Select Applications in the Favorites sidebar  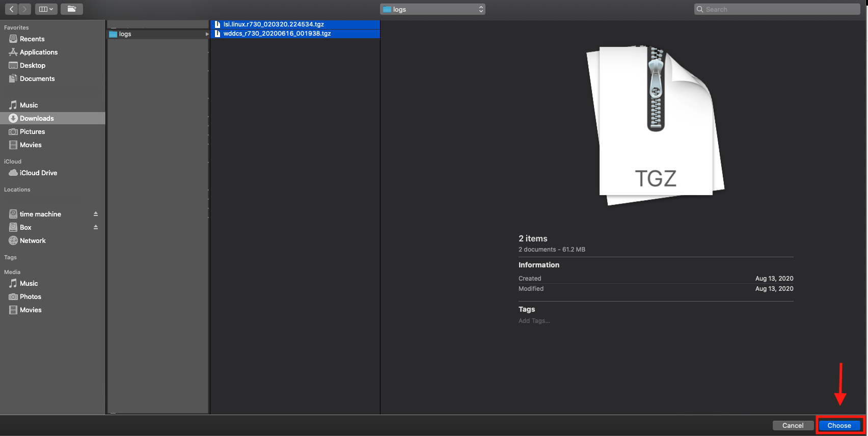[x=39, y=52]
